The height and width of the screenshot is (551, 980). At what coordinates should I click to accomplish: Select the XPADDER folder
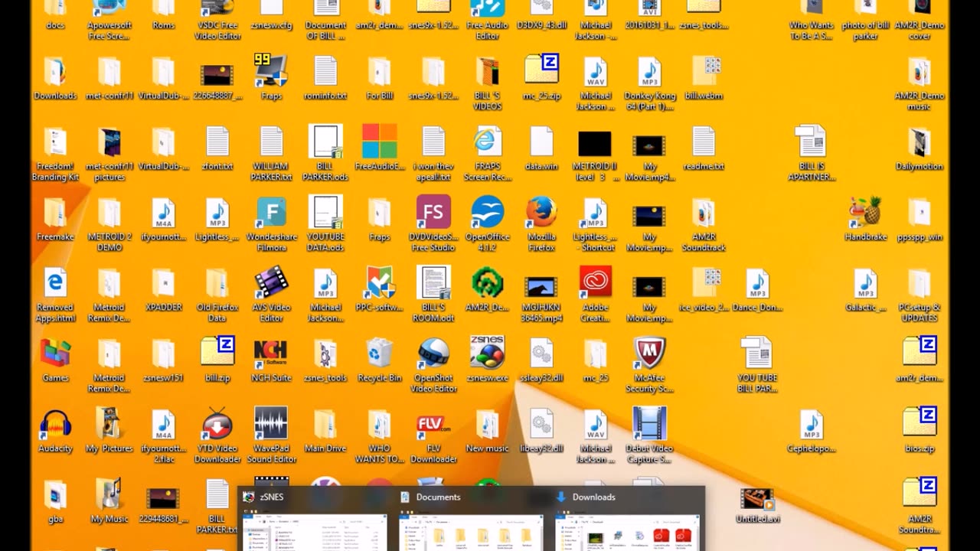pyautogui.click(x=163, y=284)
